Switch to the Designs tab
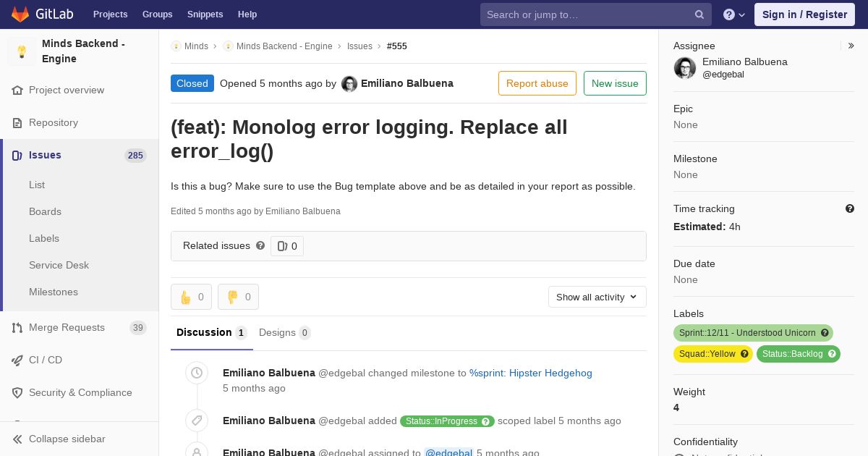This screenshot has height=456, width=868. point(285,333)
